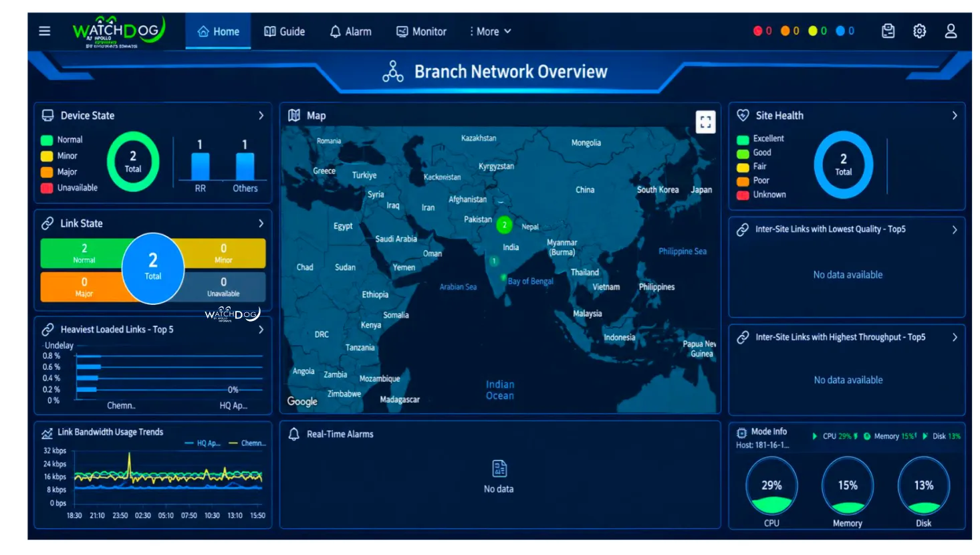This screenshot has height=555, width=980.
Task: Toggle the Normal legend in Device State
Action: pyautogui.click(x=62, y=140)
